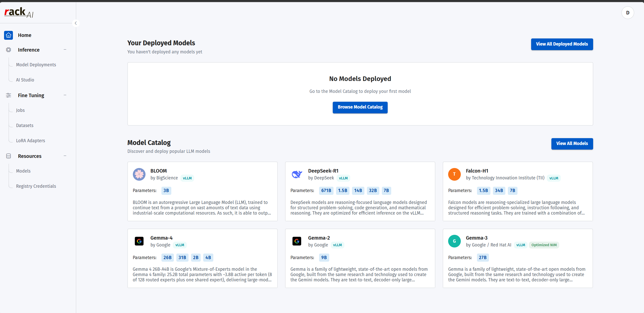The width and height of the screenshot is (644, 313).
Task: Select DeepSeek-R1 1.5B parameter chip
Action: (342, 191)
